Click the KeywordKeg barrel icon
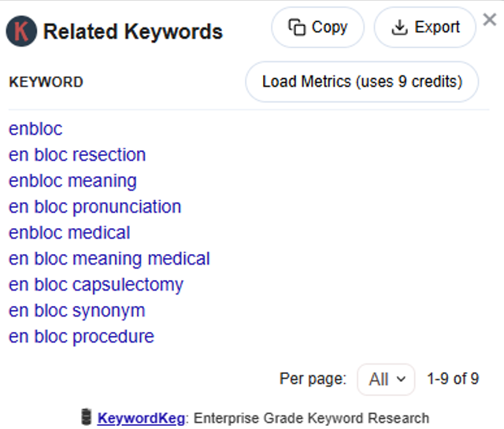 coord(87,417)
